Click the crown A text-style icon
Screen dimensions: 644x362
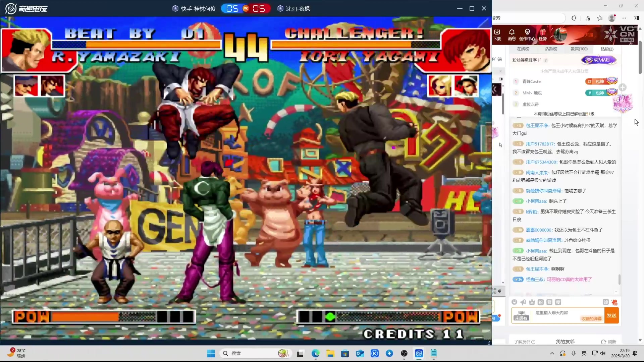532,302
